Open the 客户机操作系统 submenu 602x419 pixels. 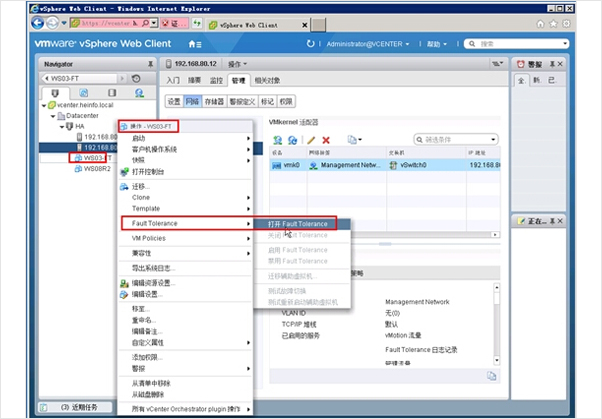tap(186, 149)
